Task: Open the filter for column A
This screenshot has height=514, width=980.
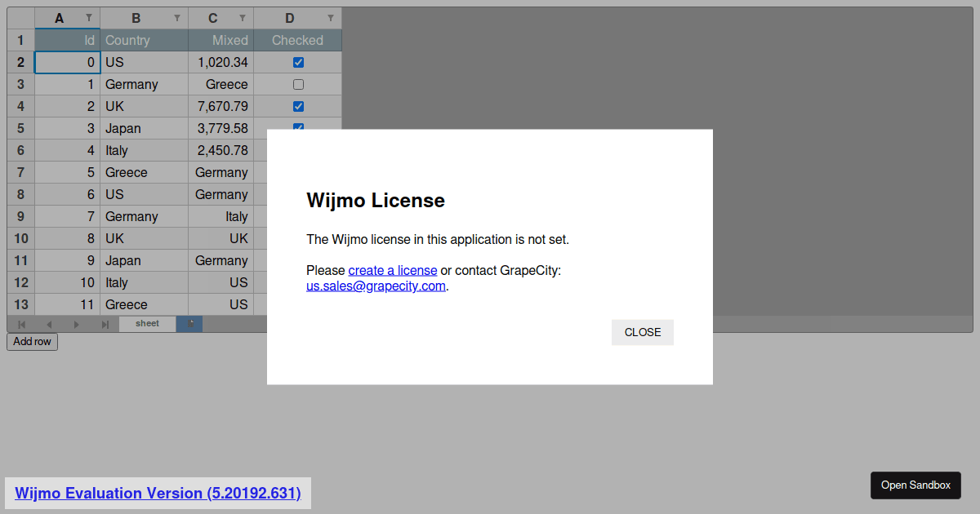Action: [89, 18]
